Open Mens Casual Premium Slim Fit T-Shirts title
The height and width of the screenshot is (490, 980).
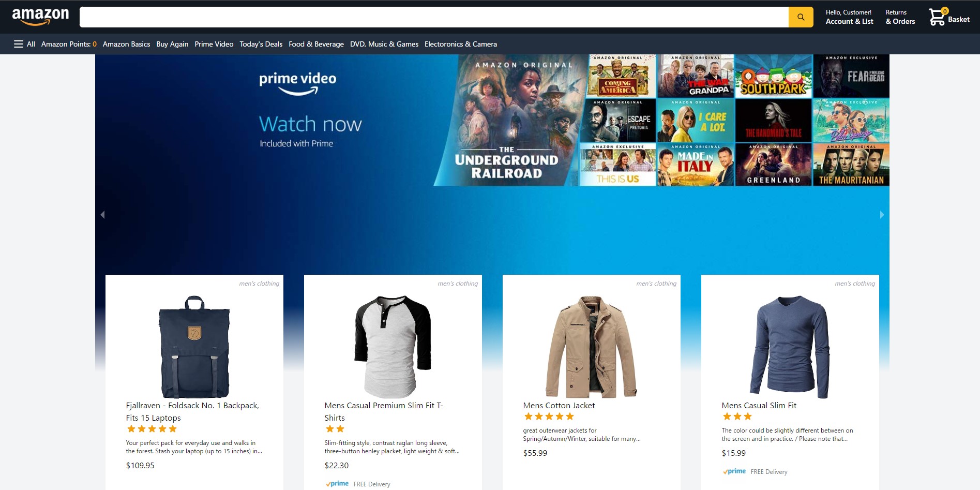coord(384,412)
